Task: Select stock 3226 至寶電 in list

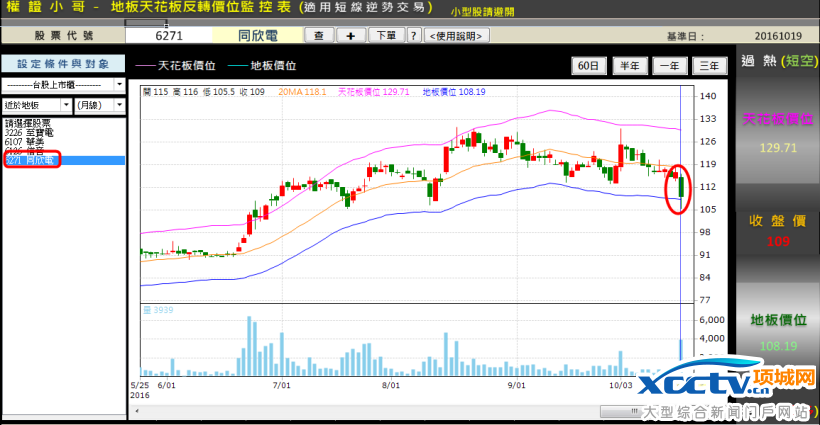Action: tap(30, 132)
